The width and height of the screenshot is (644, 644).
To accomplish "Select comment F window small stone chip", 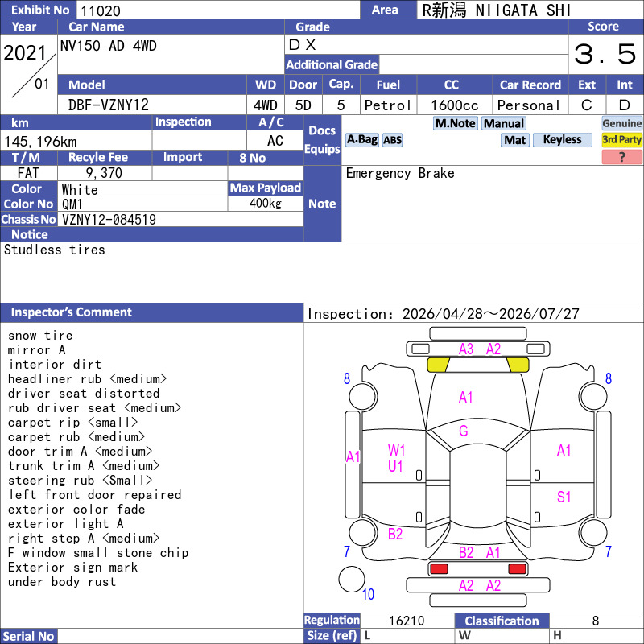I will [x=98, y=553].
